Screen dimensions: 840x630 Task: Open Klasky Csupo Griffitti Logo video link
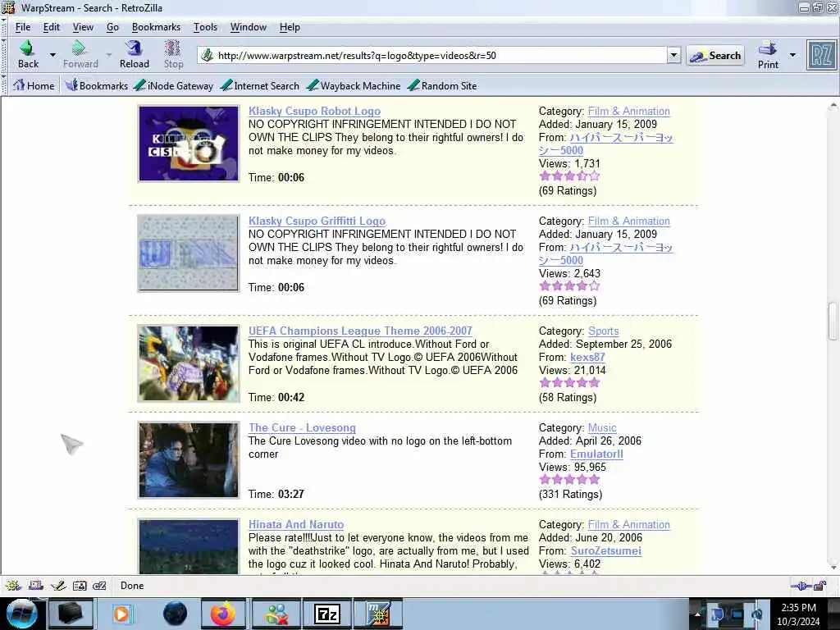coord(317,221)
